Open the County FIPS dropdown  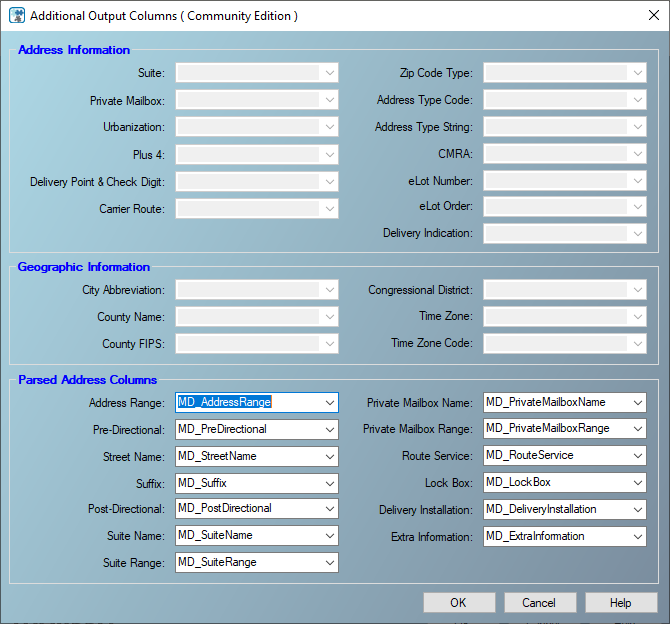pyautogui.click(x=257, y=344)
